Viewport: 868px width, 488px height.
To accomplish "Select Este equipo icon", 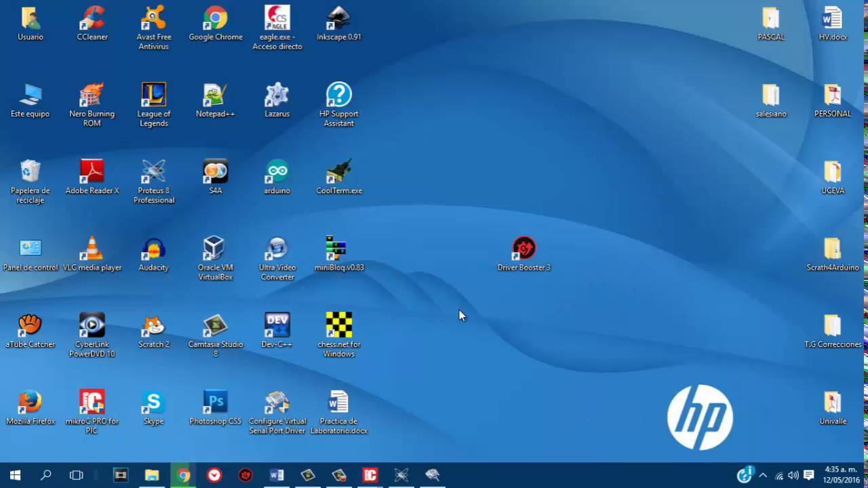I will (31, 100).
